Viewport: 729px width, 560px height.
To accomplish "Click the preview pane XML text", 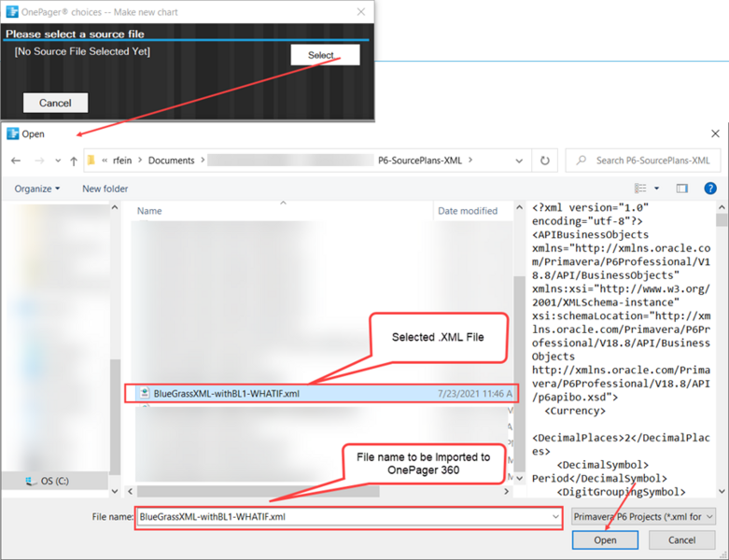I will [x=621, y=349].
